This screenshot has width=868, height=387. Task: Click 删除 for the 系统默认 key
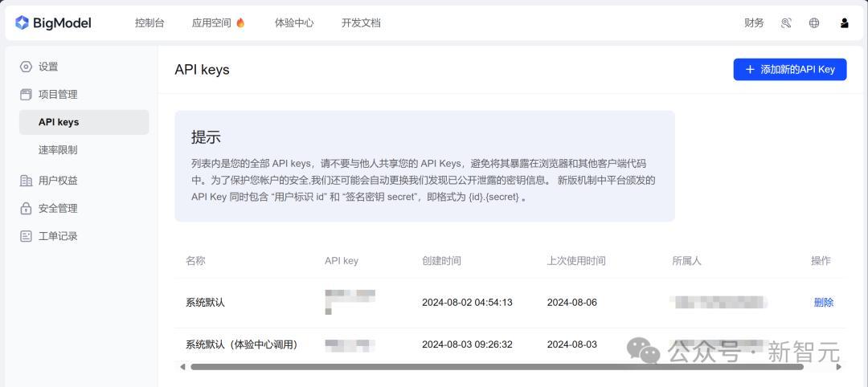coord(824,303)
